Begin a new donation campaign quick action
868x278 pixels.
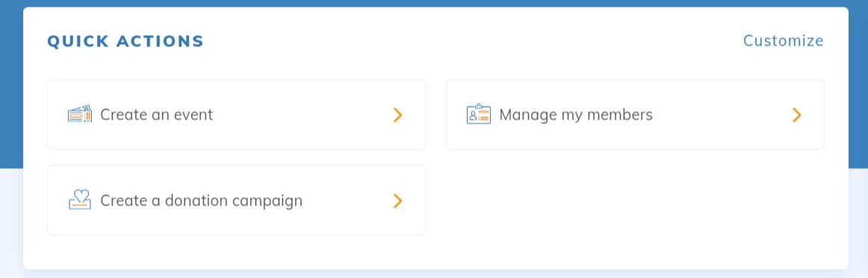coord(236,200)
